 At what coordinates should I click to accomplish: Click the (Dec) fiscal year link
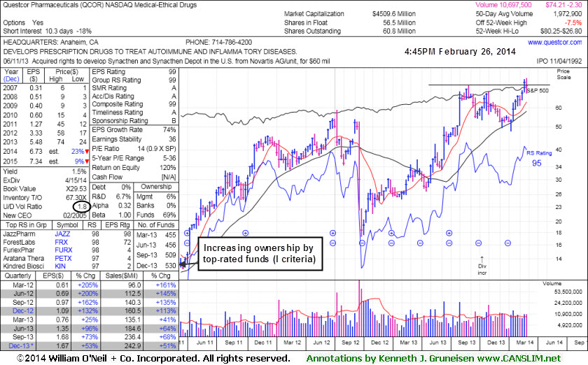11,79
